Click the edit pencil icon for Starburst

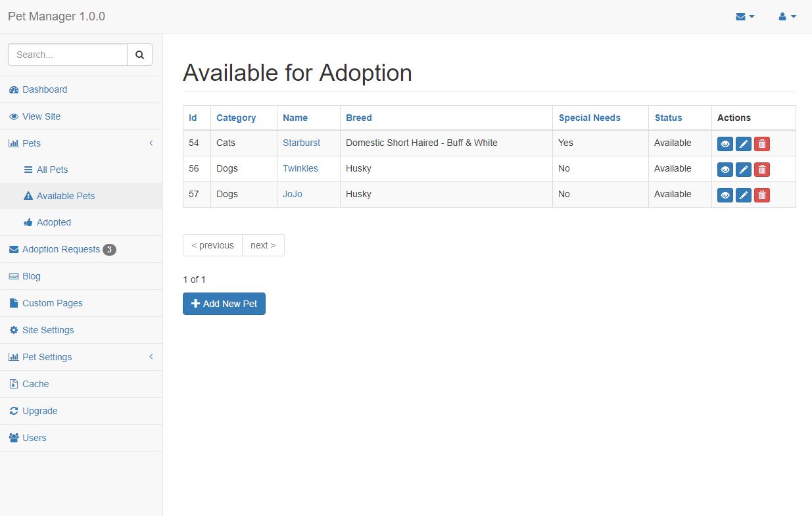coord(744,144)
